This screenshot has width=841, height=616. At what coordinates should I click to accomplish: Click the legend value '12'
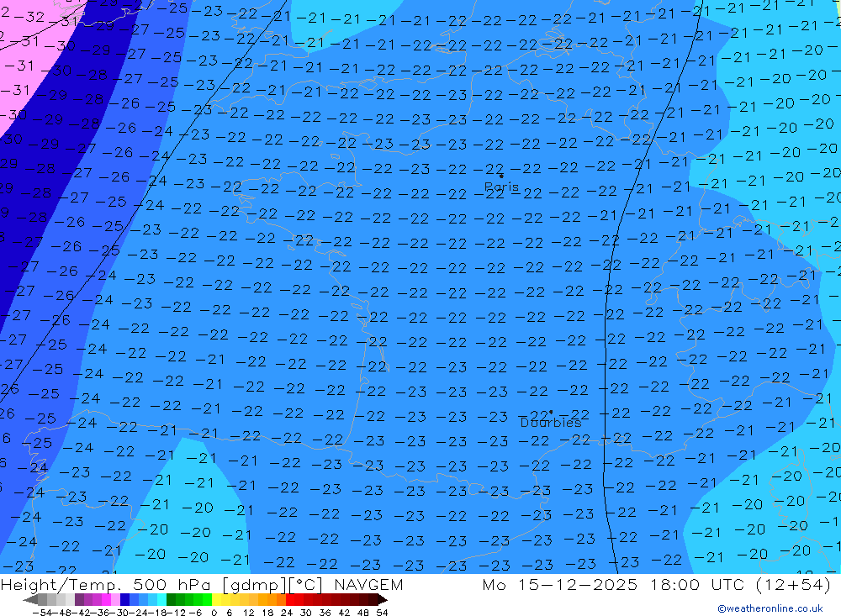(249, 613)
